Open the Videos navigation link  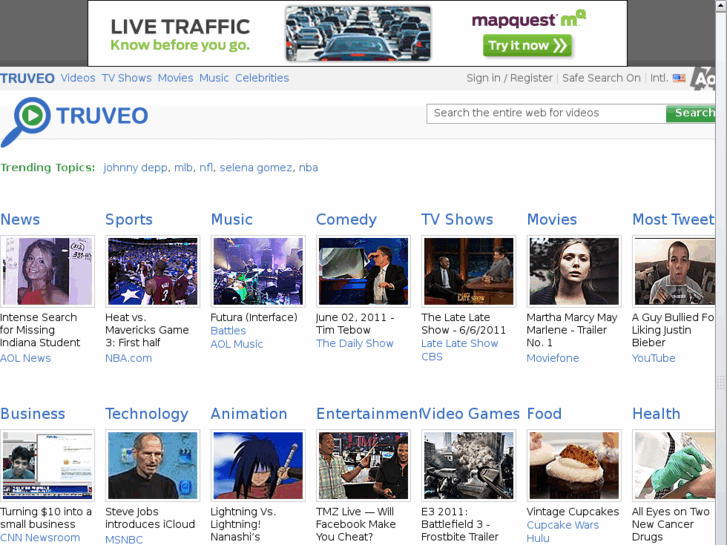coord(78,78)
